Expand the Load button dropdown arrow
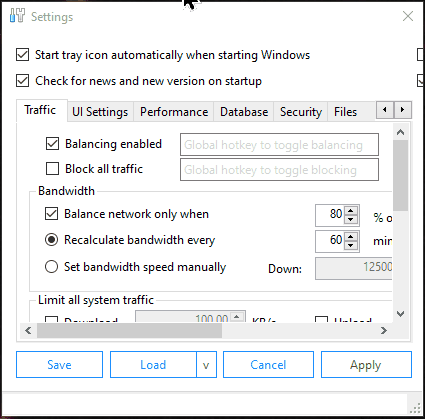425x419 pixels. pos(206,364)
